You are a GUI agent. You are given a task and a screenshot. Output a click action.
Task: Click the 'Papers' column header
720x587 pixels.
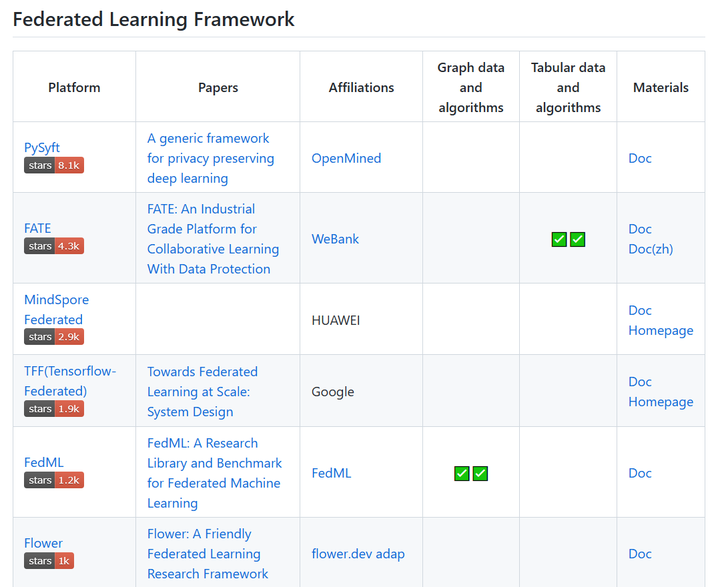(x=218, y=88)
